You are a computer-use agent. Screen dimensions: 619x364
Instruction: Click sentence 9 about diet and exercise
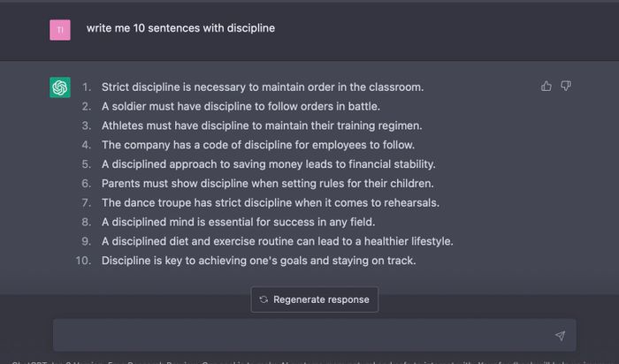pos(277,242)
